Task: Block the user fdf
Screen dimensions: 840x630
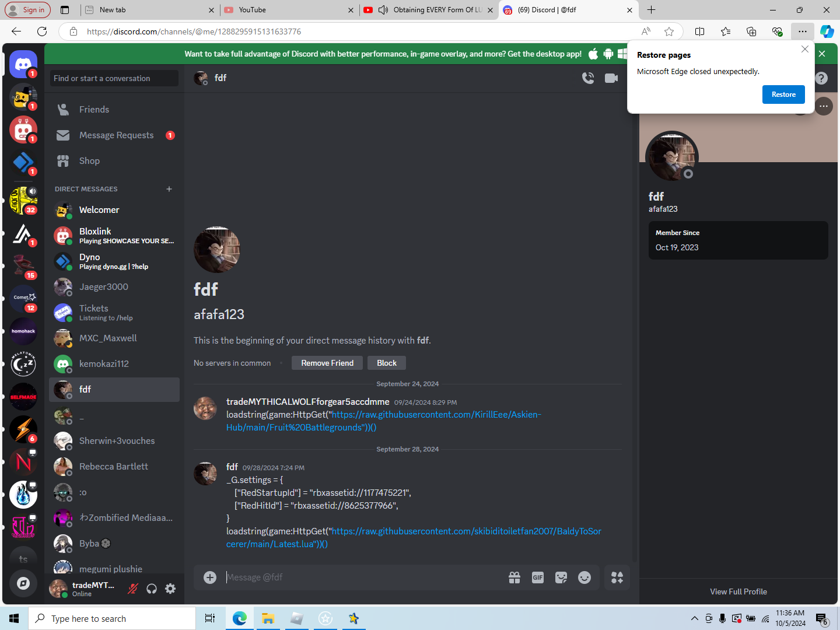Action: point(387,363)
